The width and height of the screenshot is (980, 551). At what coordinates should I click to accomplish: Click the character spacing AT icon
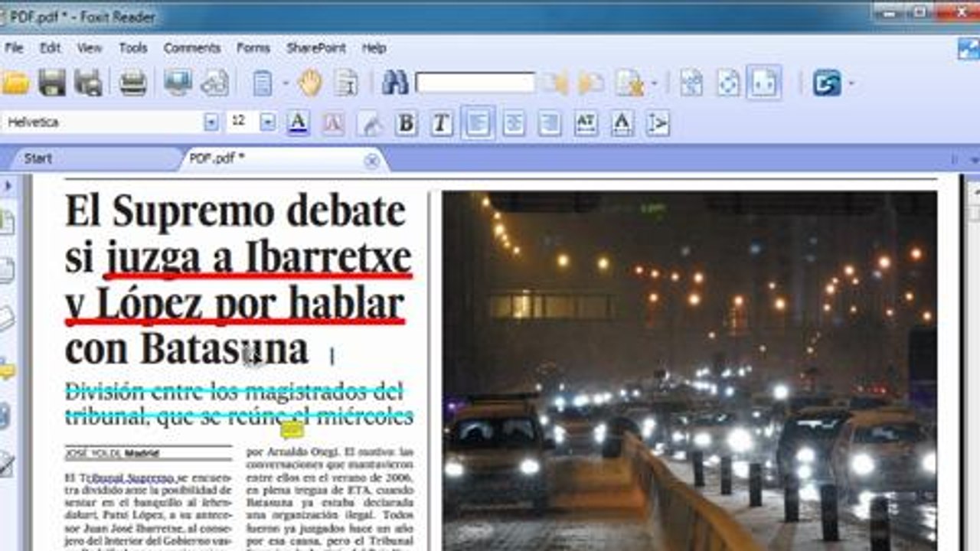click(x=586, y=122)
